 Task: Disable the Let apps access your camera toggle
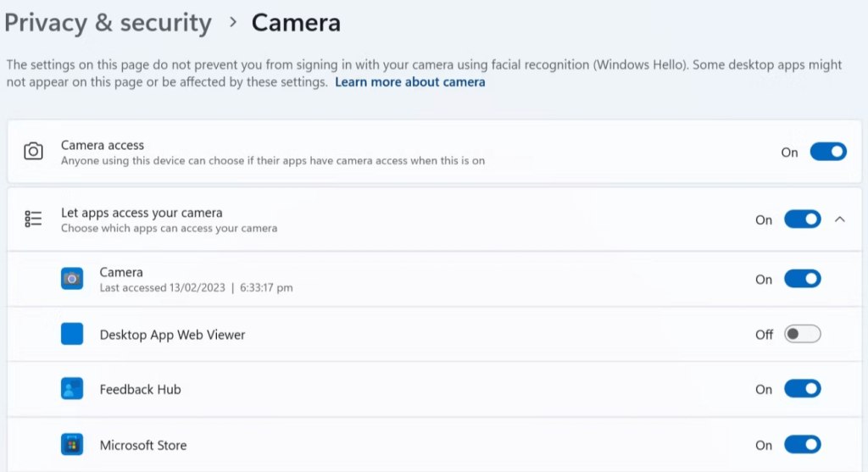[802, 219]
